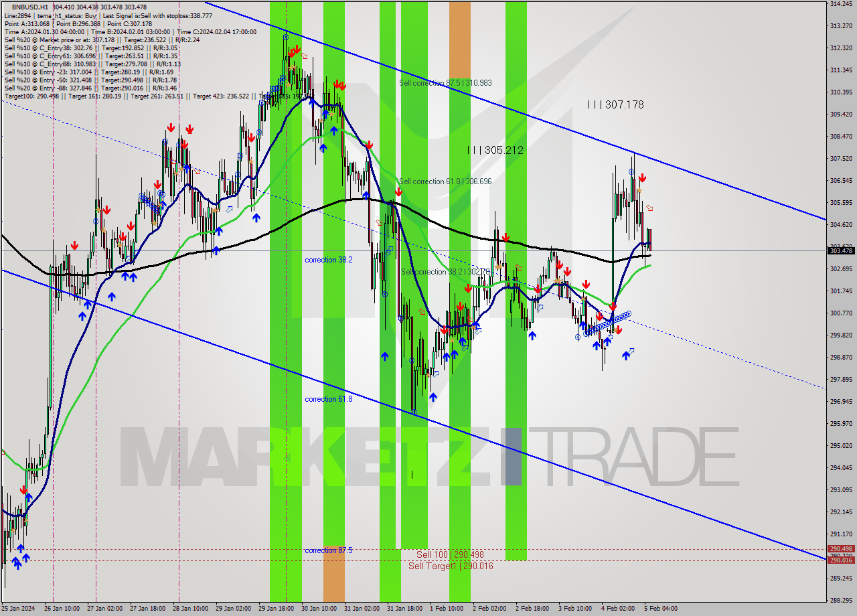857x616 pixels.
Task: Click the blue 'correction 87.5' label
Action: pos(329,550)
